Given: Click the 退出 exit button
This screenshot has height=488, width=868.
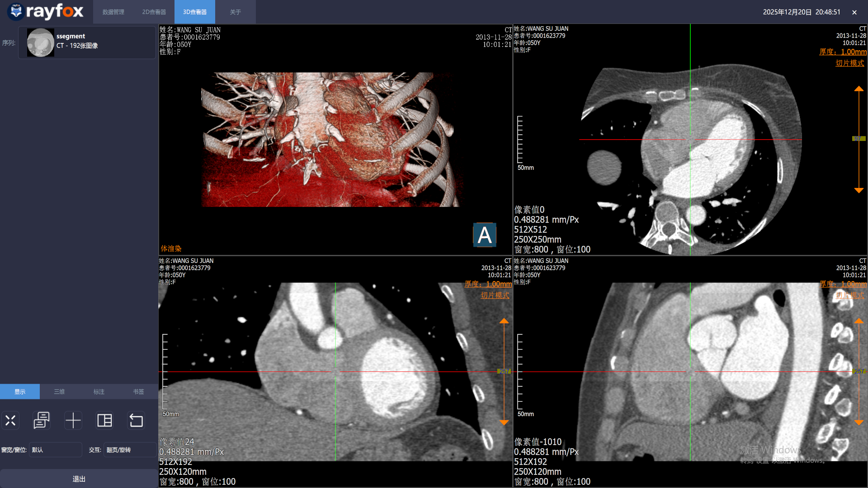Looking at the screenshot, I should (79, 479).
